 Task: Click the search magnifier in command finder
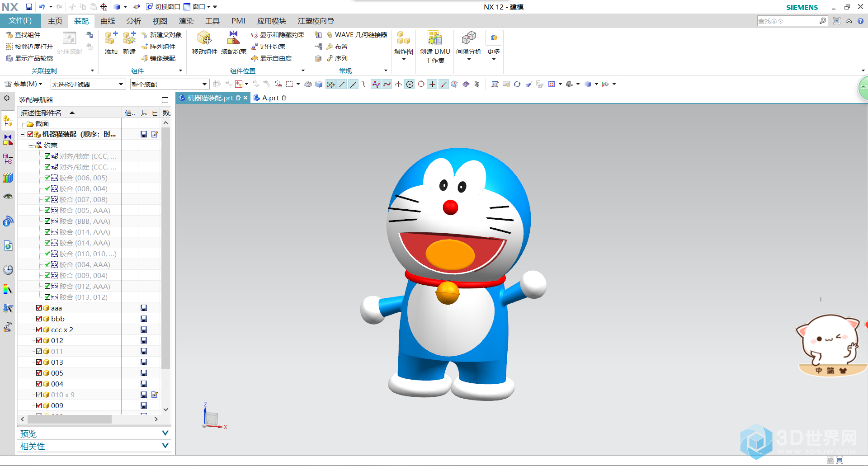coord(823,21)
